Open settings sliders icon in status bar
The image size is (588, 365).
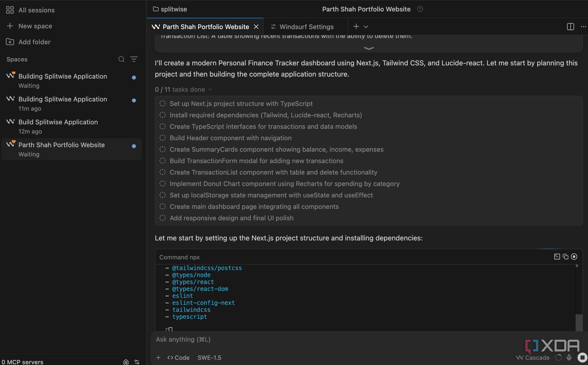tap(137, 362)
